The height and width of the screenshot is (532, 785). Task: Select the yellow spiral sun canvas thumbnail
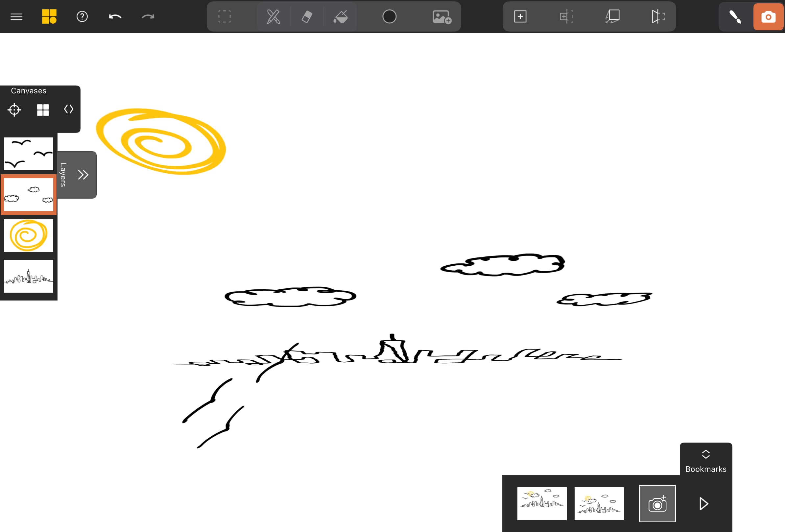point(28,235)
